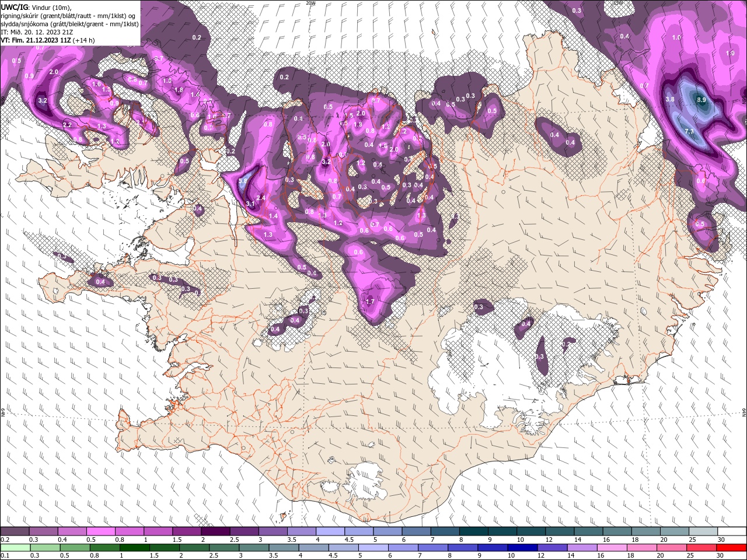Click the 'slydda/snjókoma' legend description line
The image size is (747, 560).
click(70, 24)
